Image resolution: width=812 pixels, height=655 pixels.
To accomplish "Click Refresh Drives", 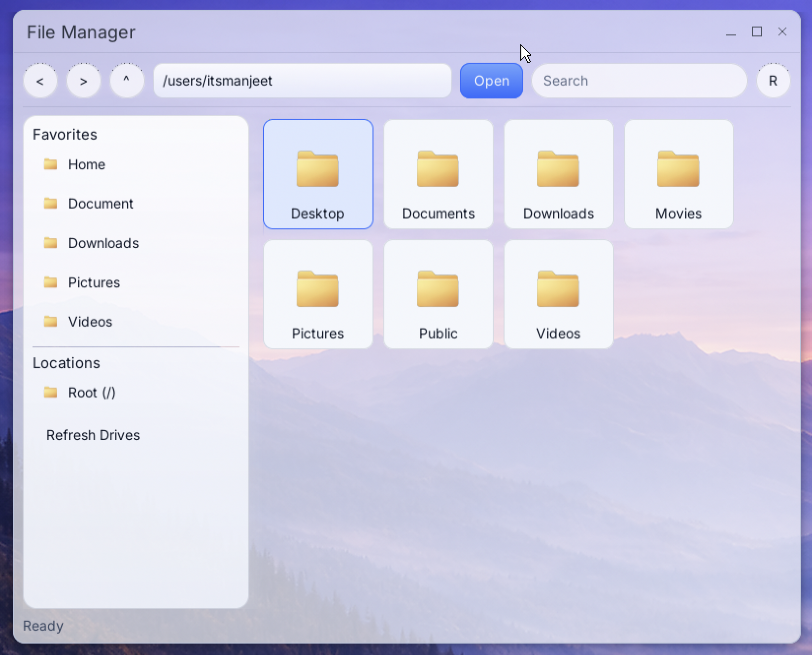I will tap(93, 435).
